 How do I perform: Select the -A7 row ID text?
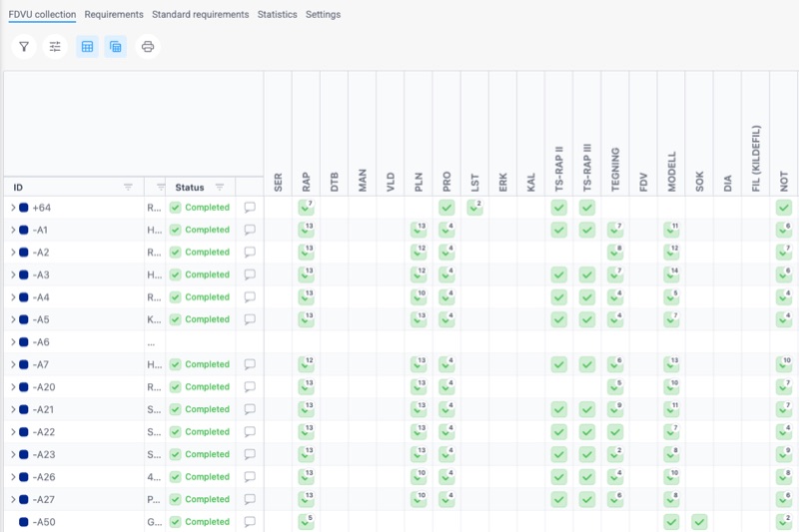pos(41,364)
